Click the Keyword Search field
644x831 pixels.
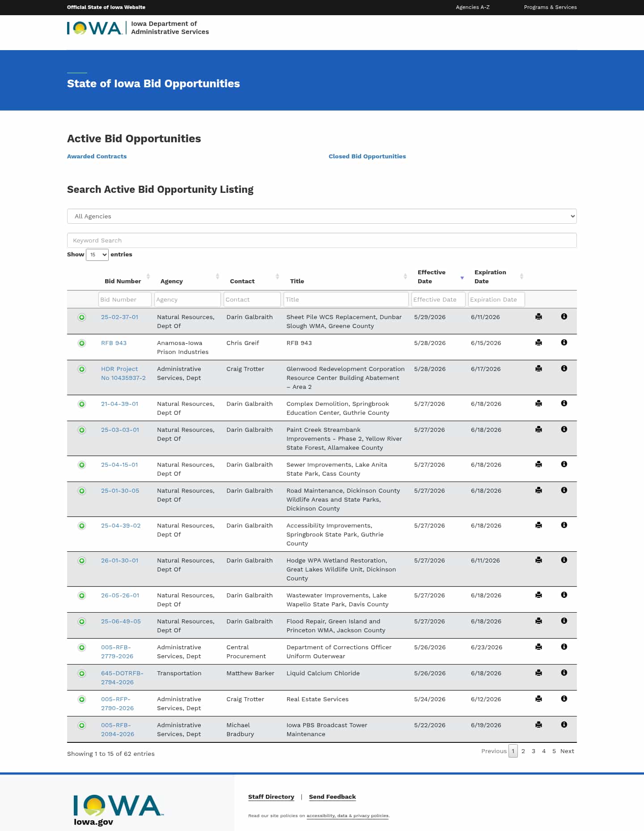pyautogui.click(x=322, y=240)
